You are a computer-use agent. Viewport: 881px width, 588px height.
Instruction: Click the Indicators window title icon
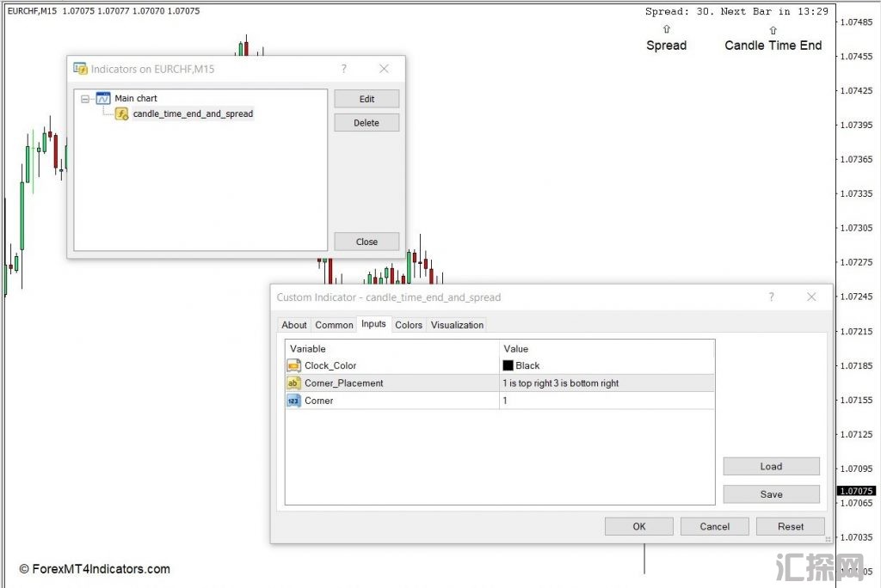click(80, 69)
